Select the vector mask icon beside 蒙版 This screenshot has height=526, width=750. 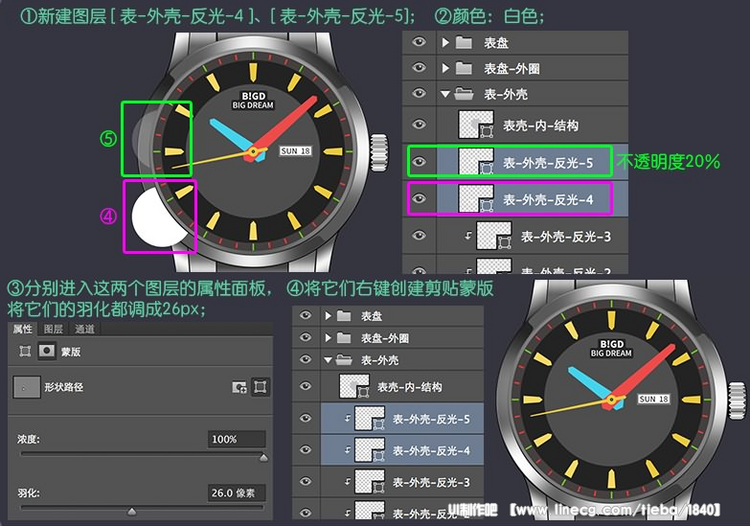pos(25,351)
